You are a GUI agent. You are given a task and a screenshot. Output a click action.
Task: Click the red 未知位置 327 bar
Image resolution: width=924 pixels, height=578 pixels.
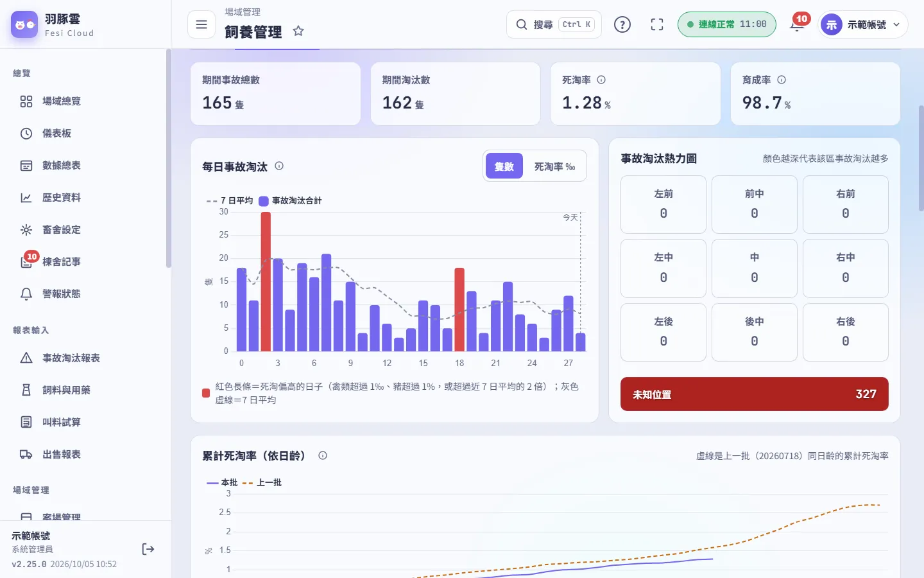tap(755, 394)
